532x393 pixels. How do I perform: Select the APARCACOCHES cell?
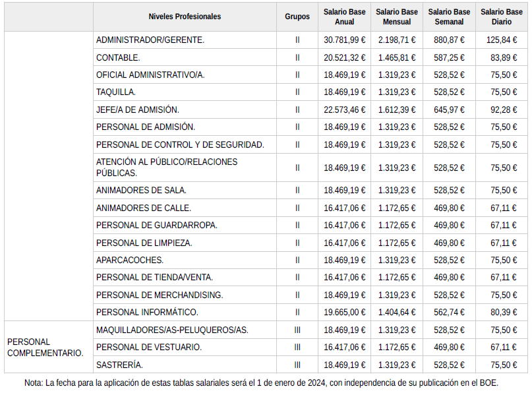point(130,260)
